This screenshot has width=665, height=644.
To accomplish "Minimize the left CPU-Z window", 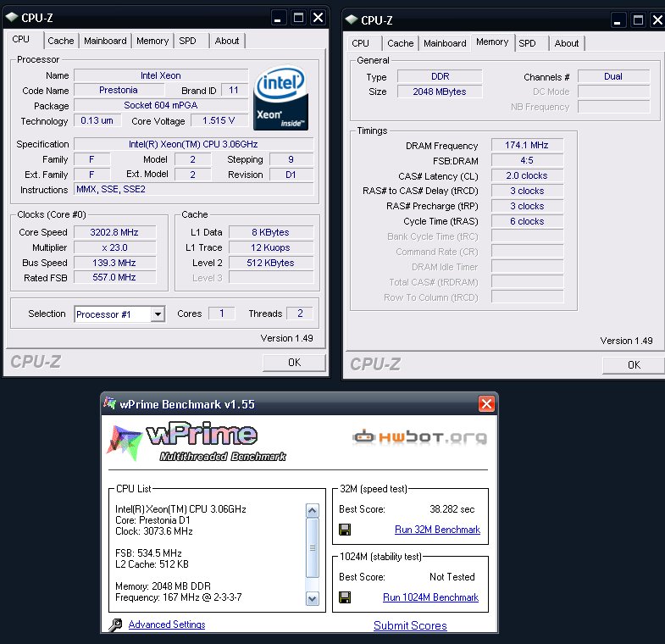I will (x=278, y=18).
